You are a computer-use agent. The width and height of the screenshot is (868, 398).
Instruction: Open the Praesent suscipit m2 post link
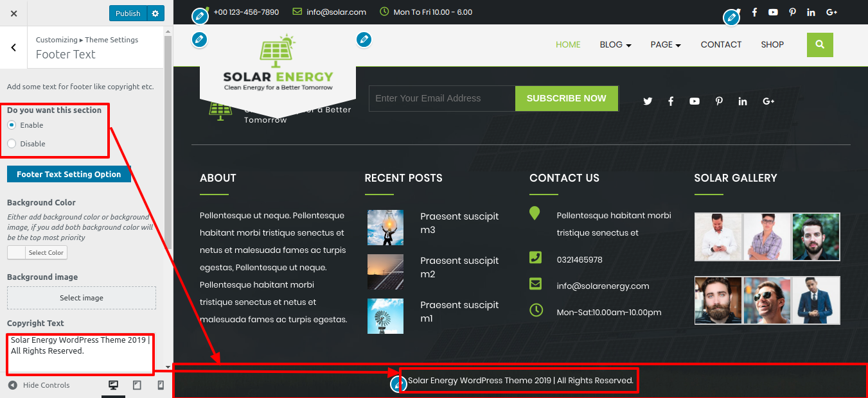[x=459, y=268]
